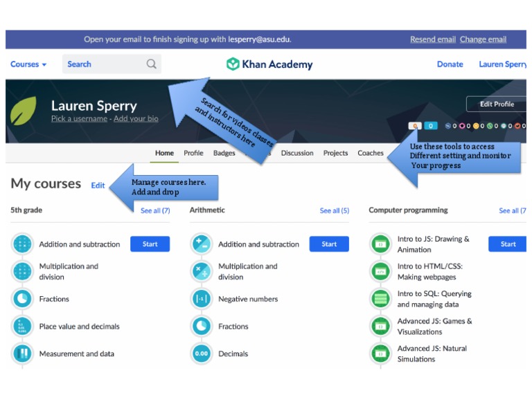Open Negative numbers icon
This screenshot has width=532, height=411.
202,299
